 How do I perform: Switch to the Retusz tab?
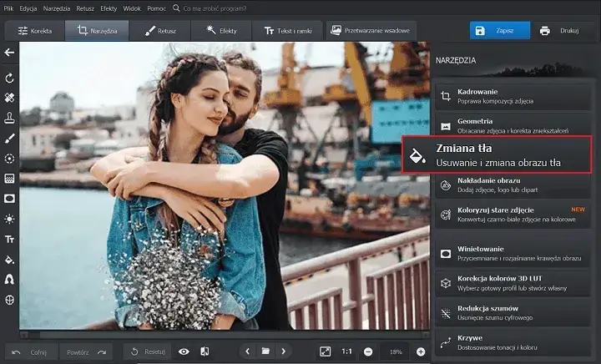click(160, 31)
